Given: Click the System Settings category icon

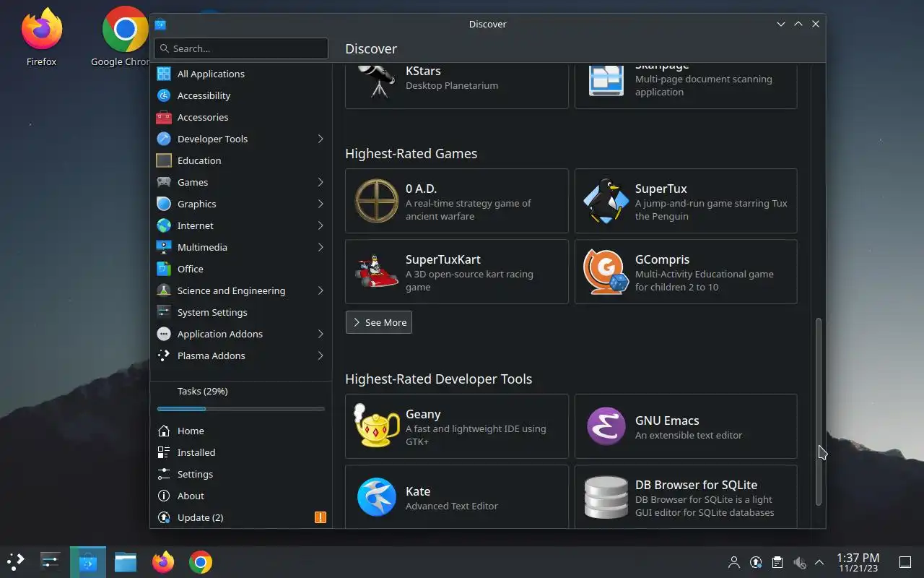Looking at the screenshot, I should (x=164, y=312).
